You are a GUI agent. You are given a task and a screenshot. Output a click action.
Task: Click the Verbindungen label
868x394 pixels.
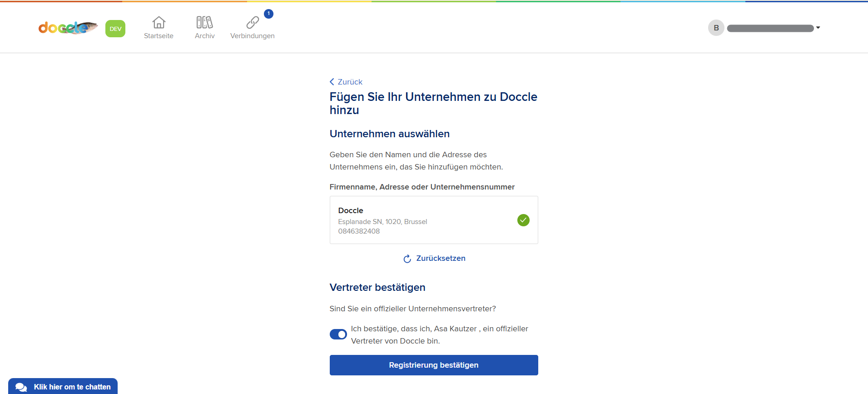(x=253, y=36)
